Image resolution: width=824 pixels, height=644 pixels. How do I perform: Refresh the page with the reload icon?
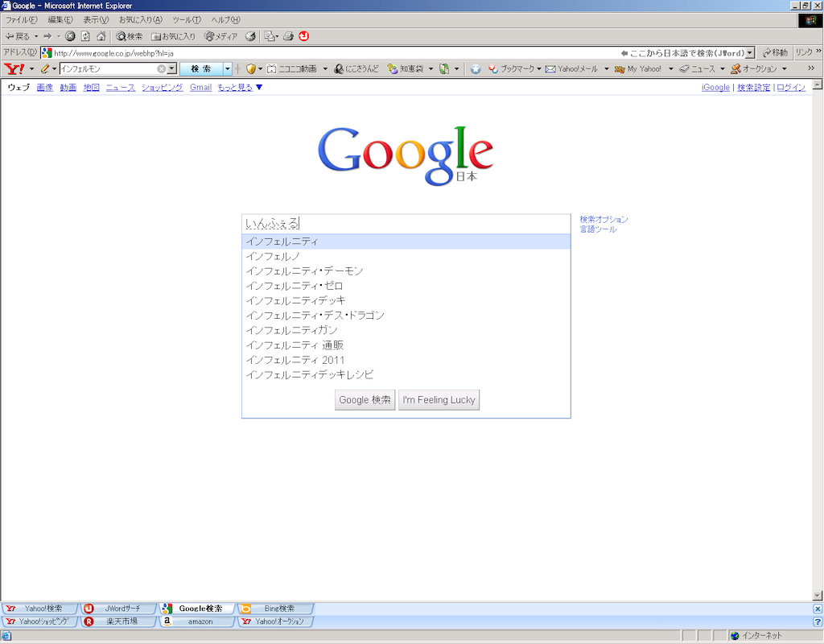click(85, 36)
